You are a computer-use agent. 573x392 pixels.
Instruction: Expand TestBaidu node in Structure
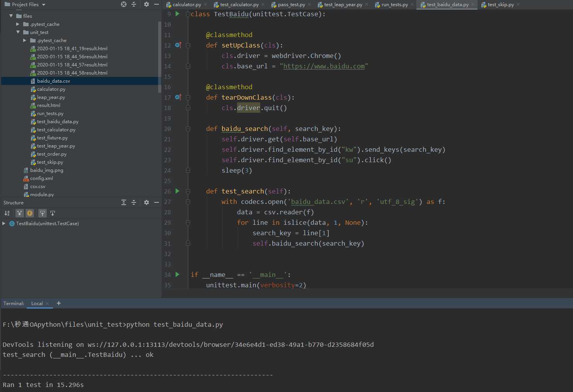[x=4, y=224]
